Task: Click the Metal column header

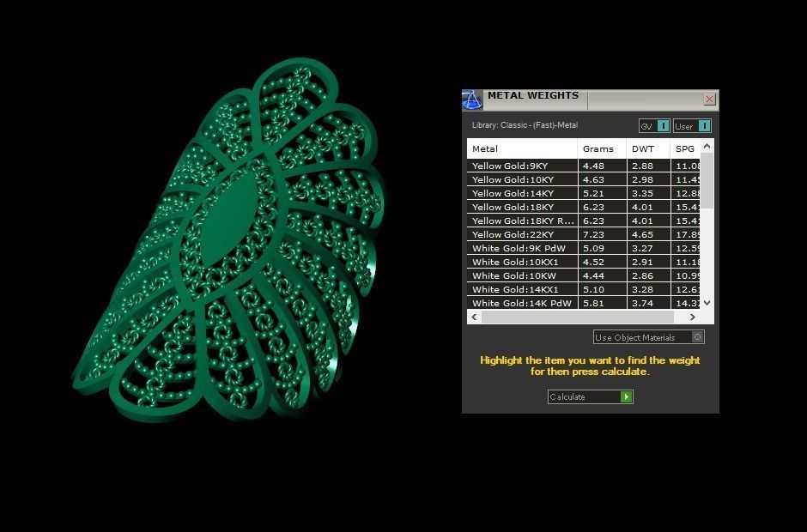Action: click(x=522, y=148)
